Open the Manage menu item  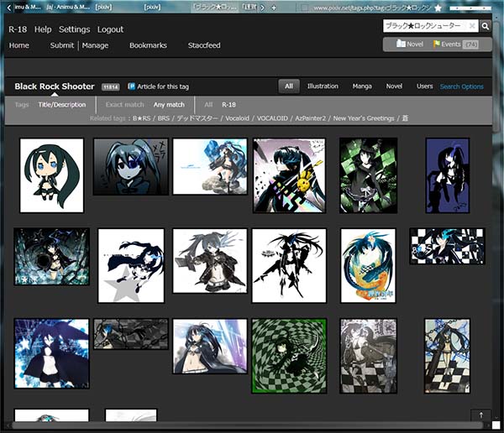pyautogui.click(x=95, y=45)
